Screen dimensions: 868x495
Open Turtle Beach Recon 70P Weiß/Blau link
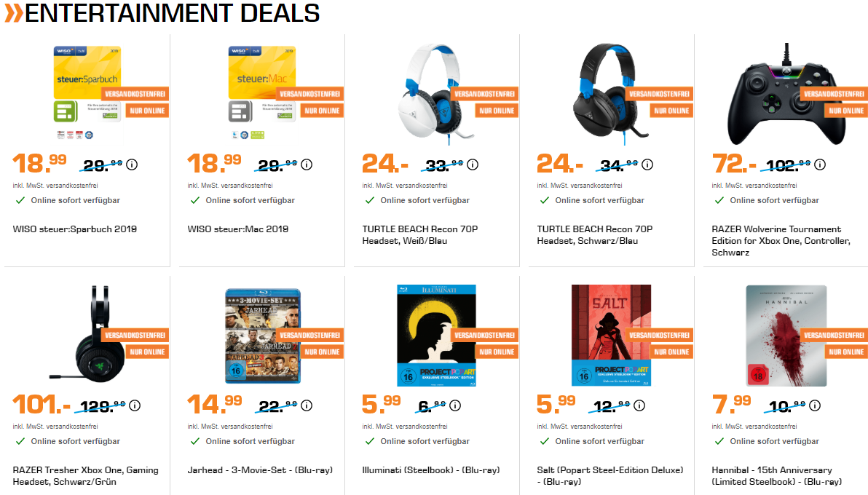(x=420, y=234)
